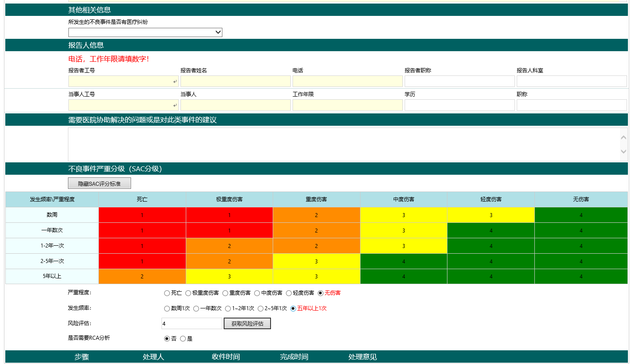The image size is (631, 364).
Task: Select 一年数次 for occurrence frequency
Action: [x=196, y=308]
